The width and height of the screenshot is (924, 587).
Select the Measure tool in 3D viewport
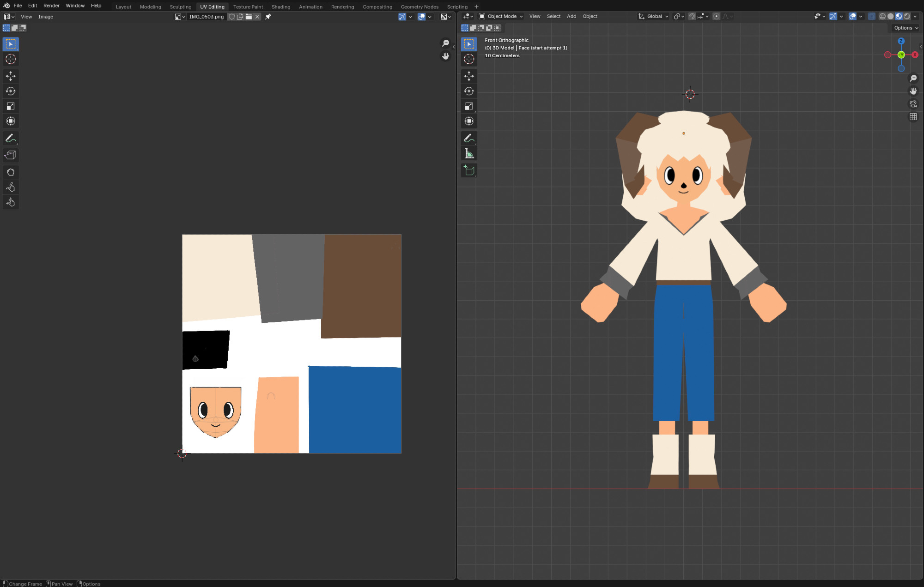(x=469, y=154)
